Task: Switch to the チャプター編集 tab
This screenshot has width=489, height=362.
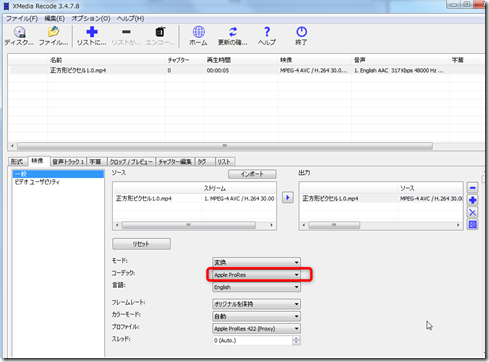Action: coord(175,162)
